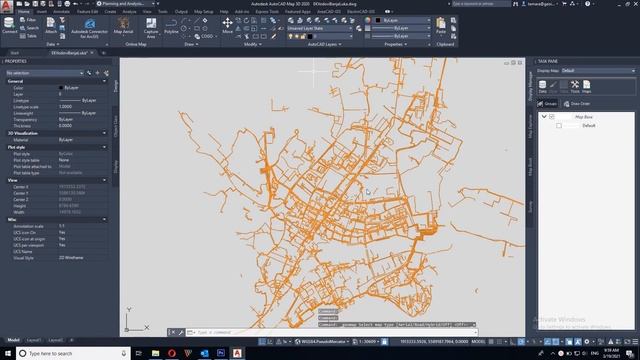The height and width of the screenshot is (360, 640).
Task: Click the Windows taskbar search box
Action: click(73, 353)
